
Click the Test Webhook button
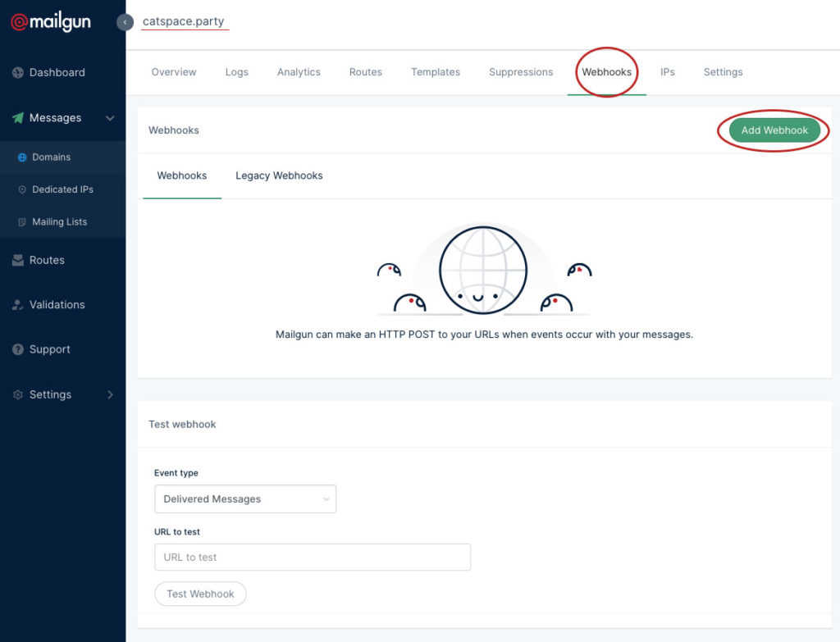200,594
